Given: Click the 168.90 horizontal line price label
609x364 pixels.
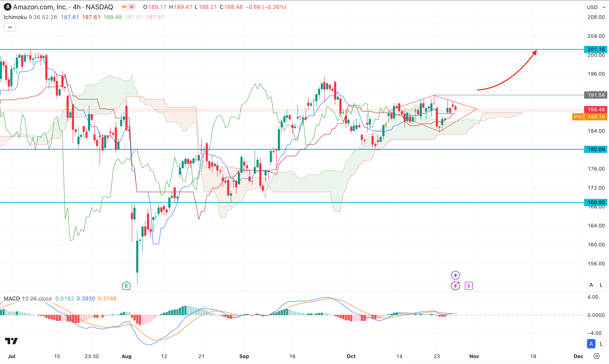Looking at the screenshot, I should pyautogui.click(x=596, y=202).
